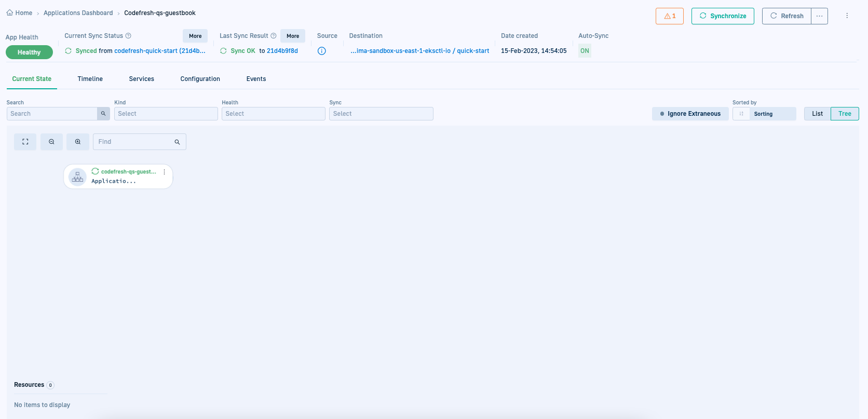The image size is (868, 419).
Task: Click Last Sync Result help icon
Action: click(x=274, y=36)
